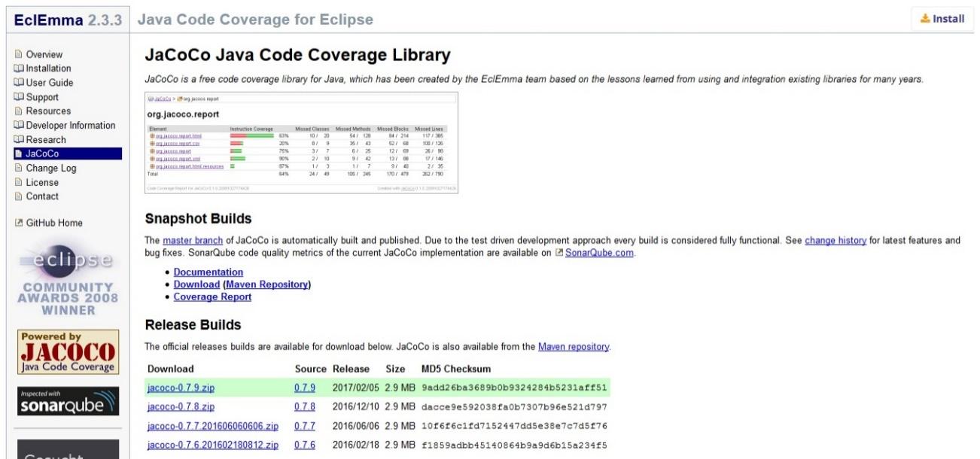Viewport: 980px width, 459px height.
Task: Click the page icon beside Overview
Action: click(x=19, y=54)
